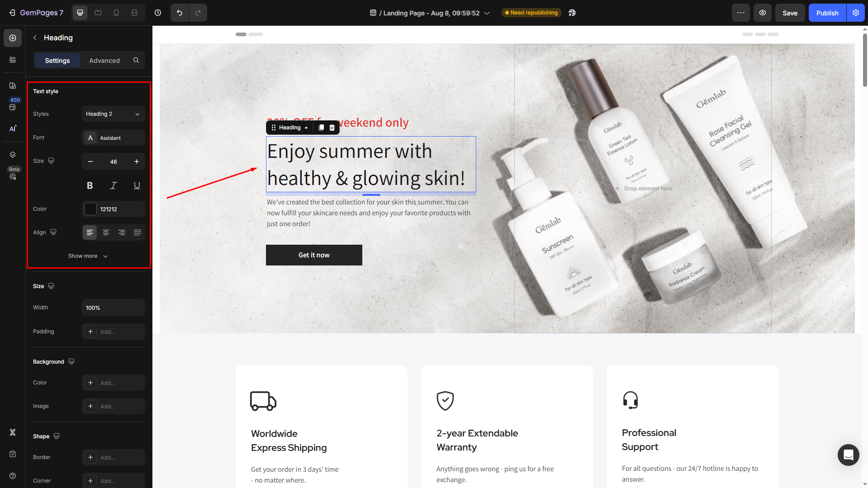Undo the last action

tap(180, 13)
